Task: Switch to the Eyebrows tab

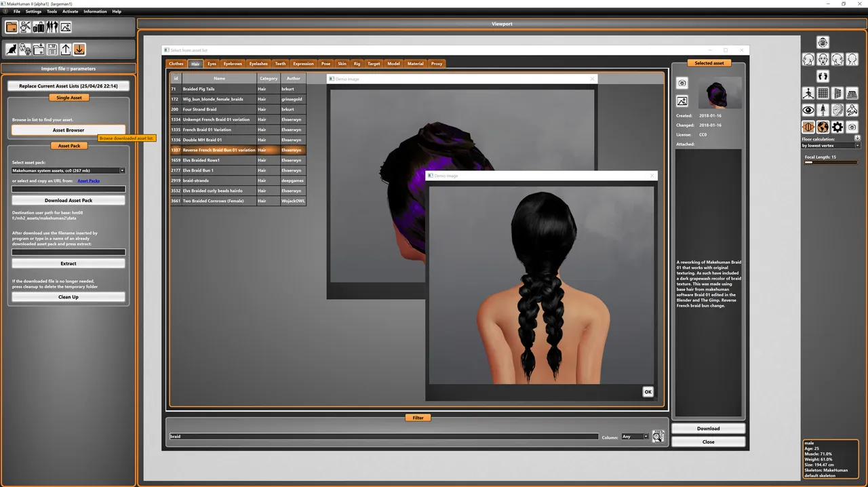Action: [x=233, y=64]
